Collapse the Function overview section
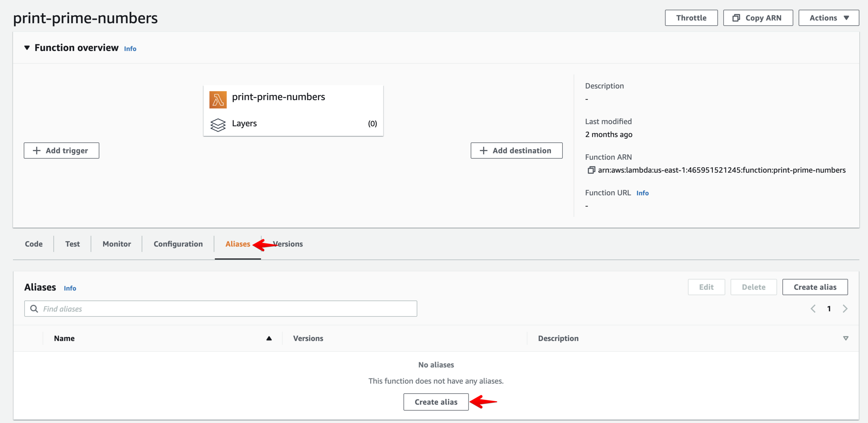868x423 pixels. 27,48
